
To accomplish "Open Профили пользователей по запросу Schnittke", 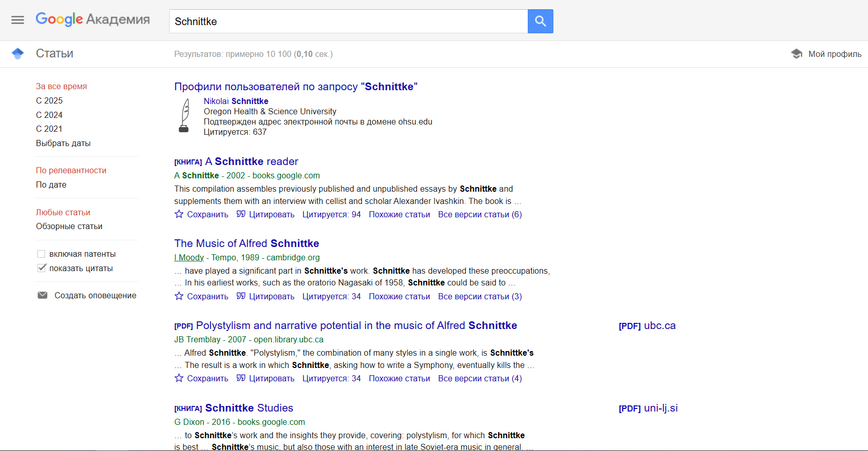I will pyautogui.click(x=296, y=87).
